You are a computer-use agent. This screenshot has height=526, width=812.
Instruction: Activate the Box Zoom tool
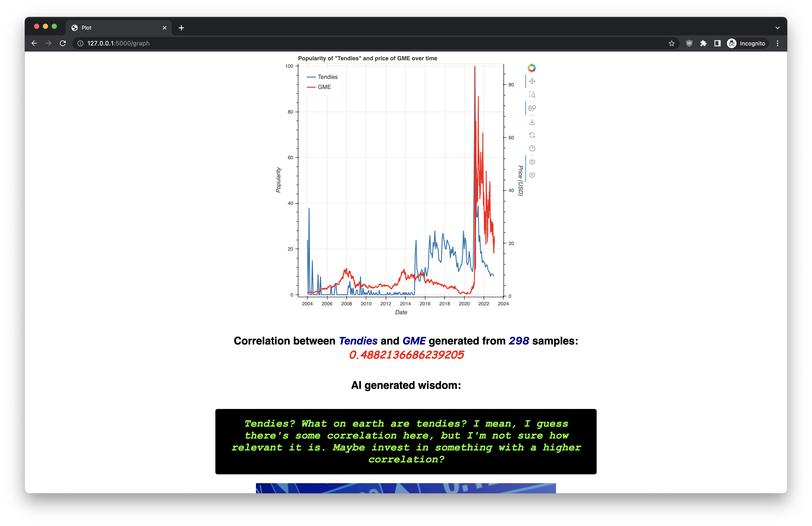[x=532, y=95]
